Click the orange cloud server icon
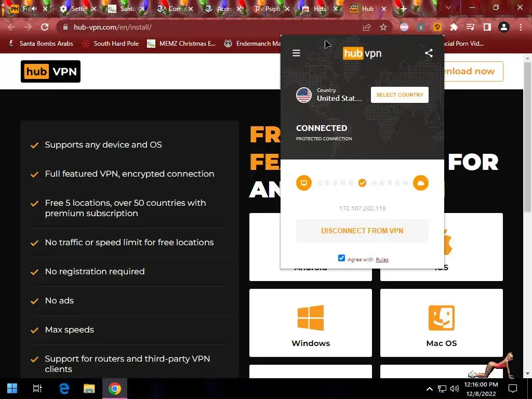Viewport: 532px width, 399px height. (x=420, y=183)
